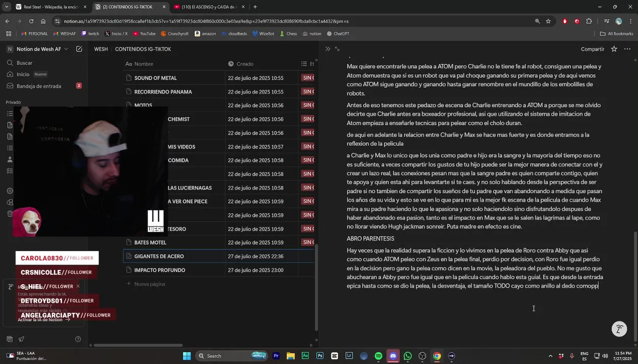Click CONTENIDOS IG-TIKTOK in the breadcrumb
638x364 pixels.
click(x=143, y=49)
